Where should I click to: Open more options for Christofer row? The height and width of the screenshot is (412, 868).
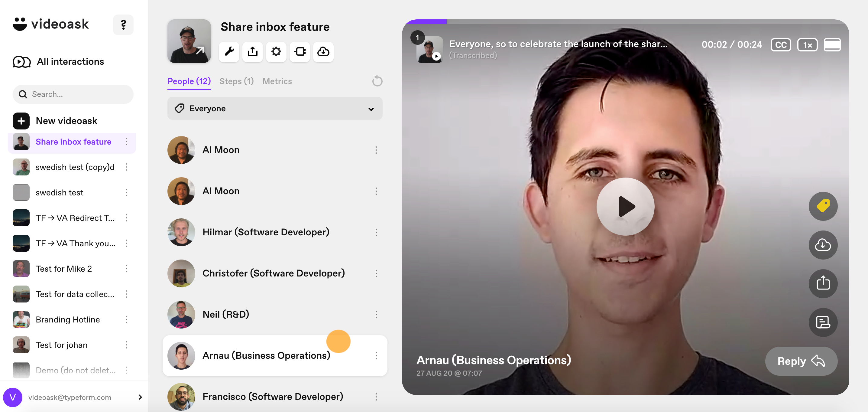376,273
